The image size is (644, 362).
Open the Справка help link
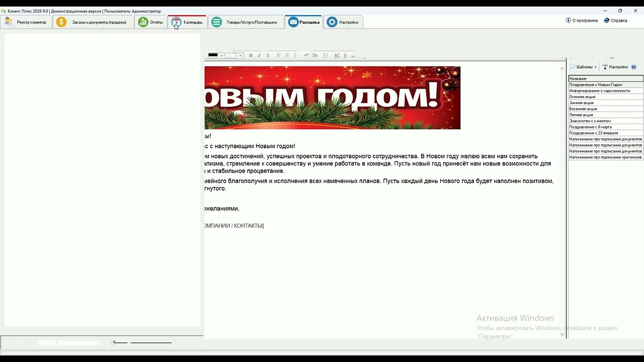pyautogui.click(x=615, y=21)
